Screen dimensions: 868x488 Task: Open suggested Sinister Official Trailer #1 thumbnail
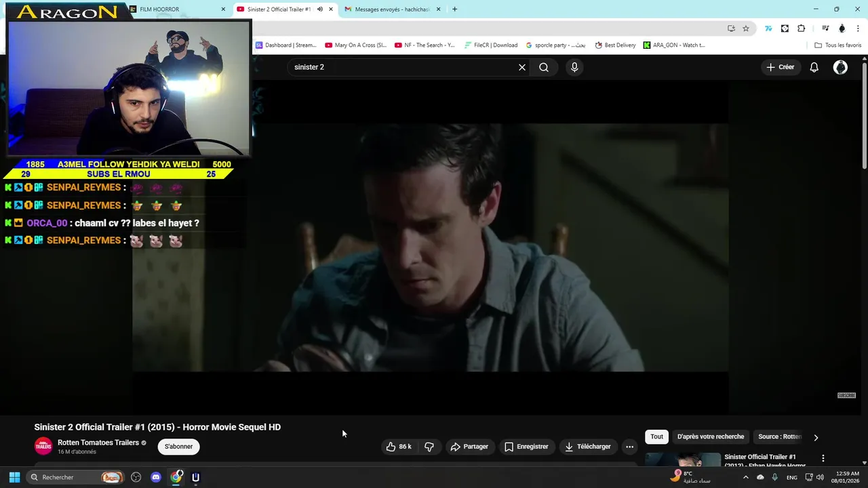(683, 460)
